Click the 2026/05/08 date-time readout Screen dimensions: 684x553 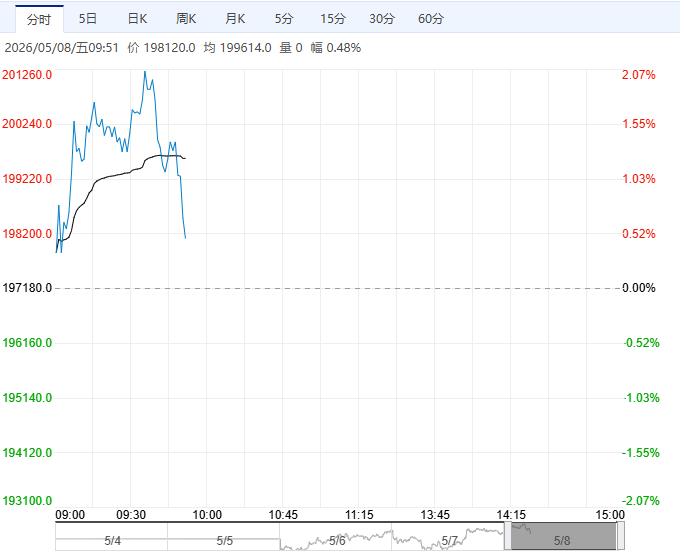pos(62,48)
